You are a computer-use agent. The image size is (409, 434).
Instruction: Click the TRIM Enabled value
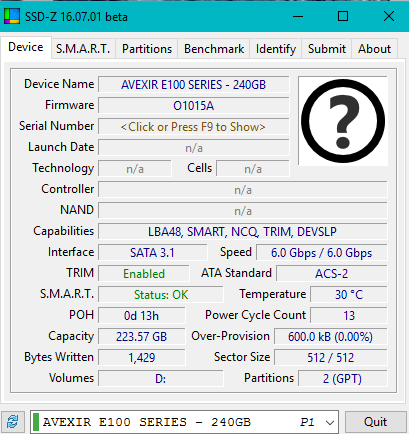[144, 274]
